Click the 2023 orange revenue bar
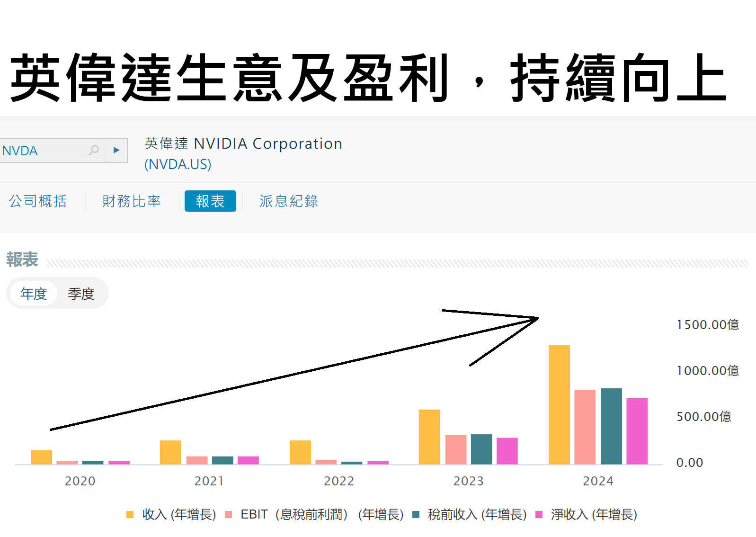 429,437
